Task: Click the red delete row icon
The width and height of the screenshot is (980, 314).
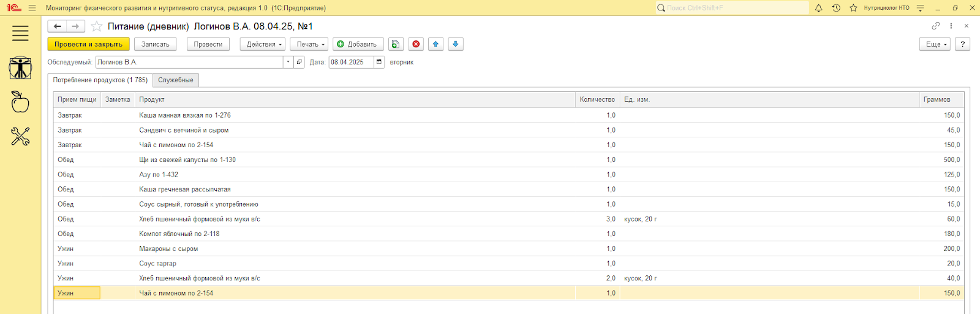Action: pyautogui.click(x=417, y=44)
